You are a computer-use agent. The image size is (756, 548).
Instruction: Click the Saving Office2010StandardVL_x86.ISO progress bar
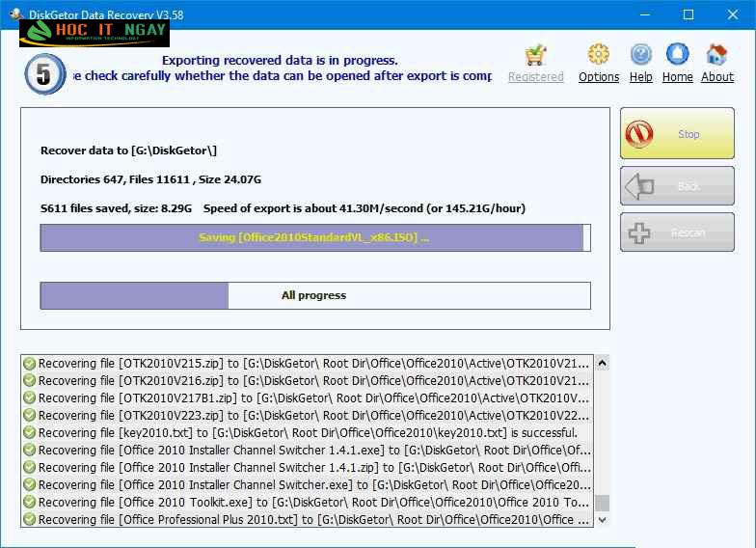(315, 237)
